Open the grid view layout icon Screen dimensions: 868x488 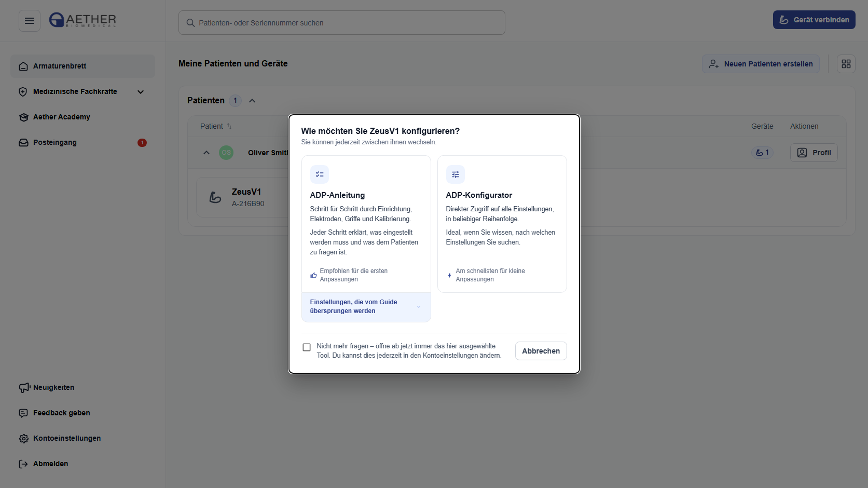[846, 64]
